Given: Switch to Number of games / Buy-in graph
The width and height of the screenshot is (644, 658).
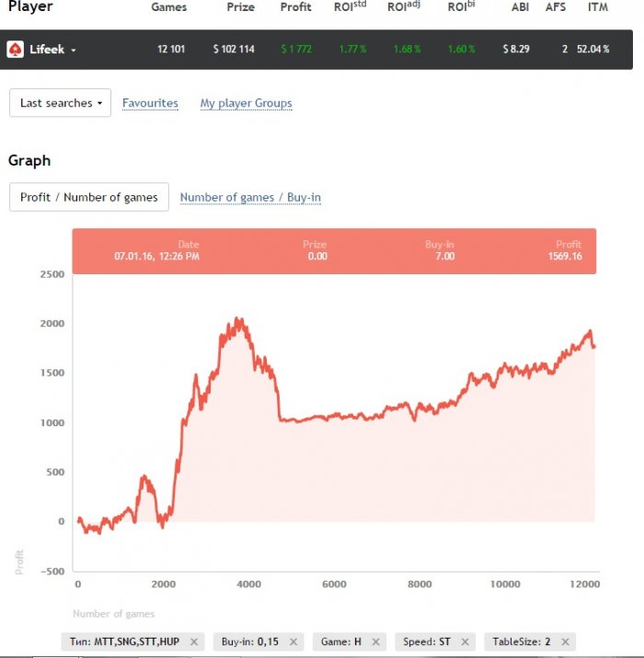Looking at the screenshot, I should [250, 197].
